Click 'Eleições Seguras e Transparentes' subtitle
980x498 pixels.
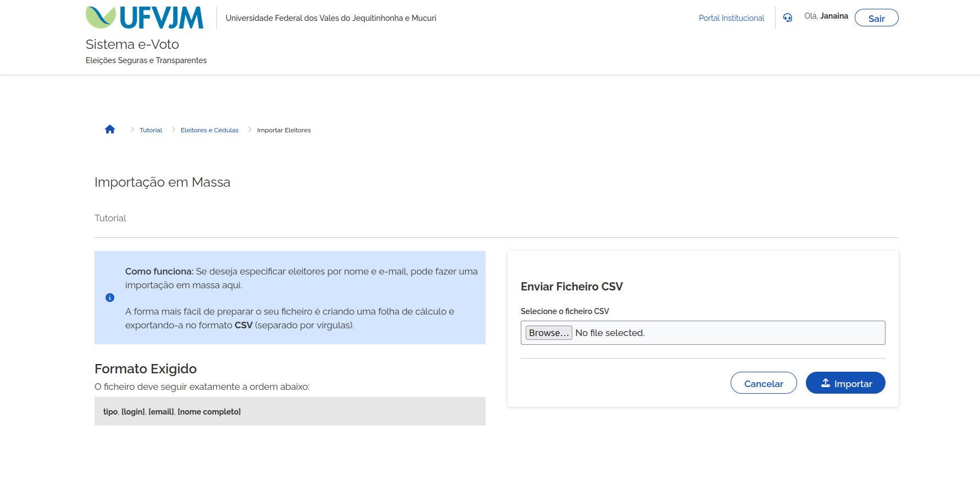tap(146, 60)
